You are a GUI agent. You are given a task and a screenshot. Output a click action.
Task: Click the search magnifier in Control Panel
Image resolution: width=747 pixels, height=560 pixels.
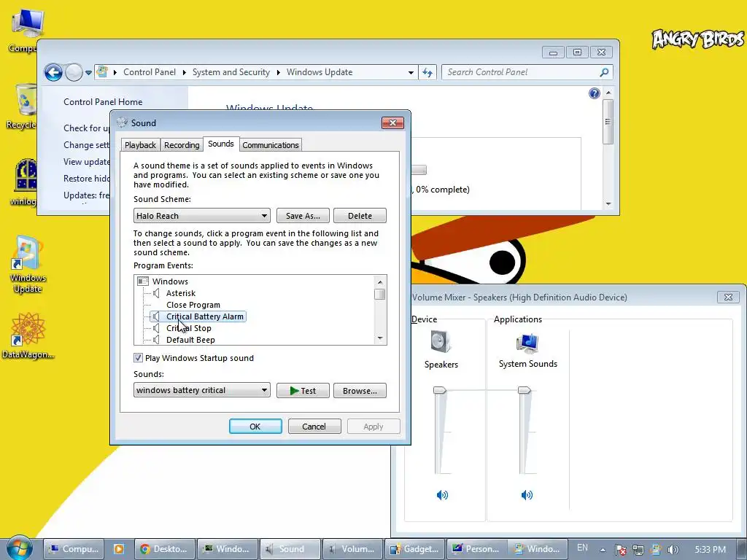coord(604,72)
